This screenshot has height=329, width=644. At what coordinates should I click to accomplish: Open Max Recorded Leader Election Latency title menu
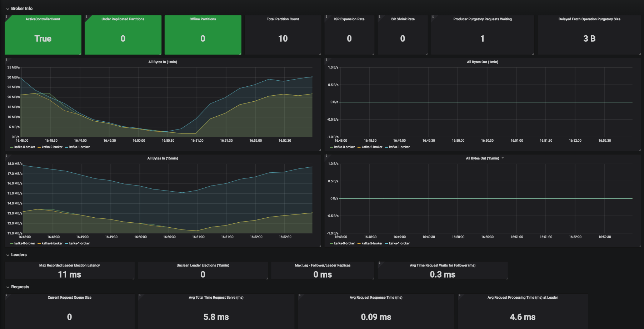coord(70,265)
